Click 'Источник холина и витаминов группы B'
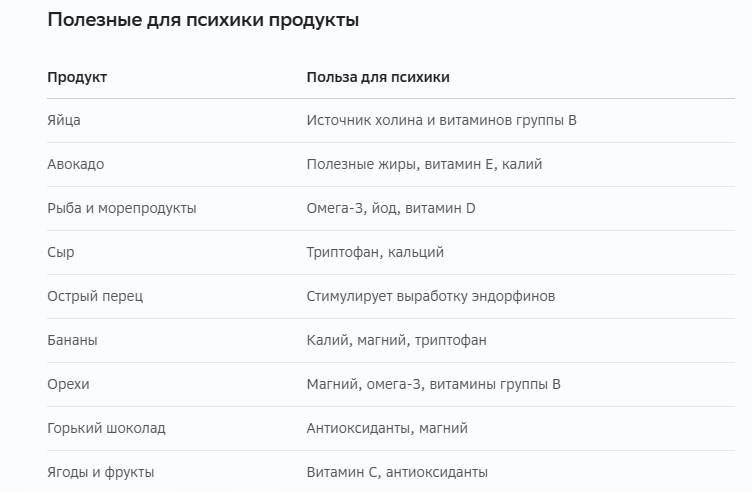Screen dimensions: 752x492 pos(441,120)
